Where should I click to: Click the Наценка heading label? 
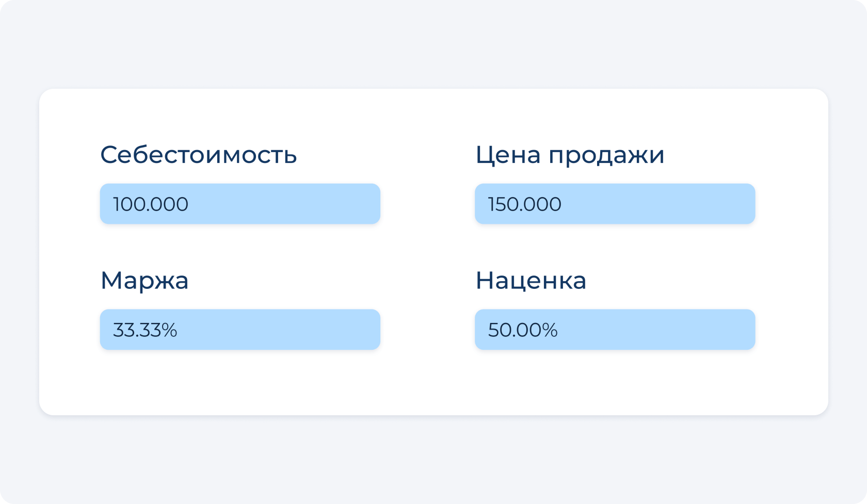(531, 281)
